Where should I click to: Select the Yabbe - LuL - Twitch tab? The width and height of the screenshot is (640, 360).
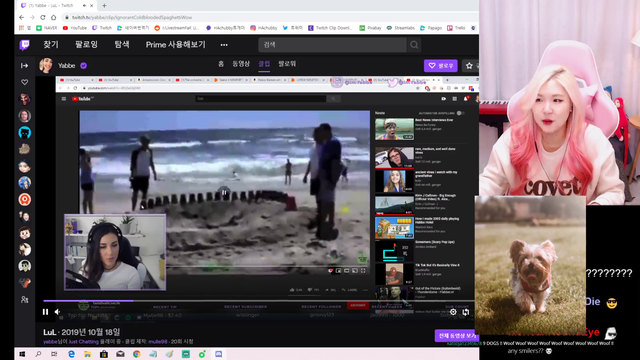coord(50,6)
